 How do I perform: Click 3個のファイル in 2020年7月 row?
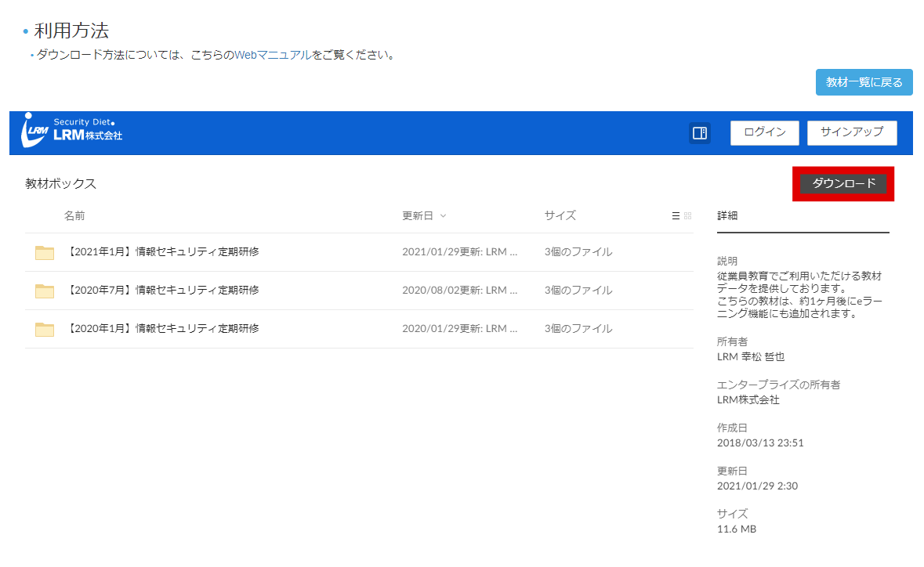click(x=578, y=291)
